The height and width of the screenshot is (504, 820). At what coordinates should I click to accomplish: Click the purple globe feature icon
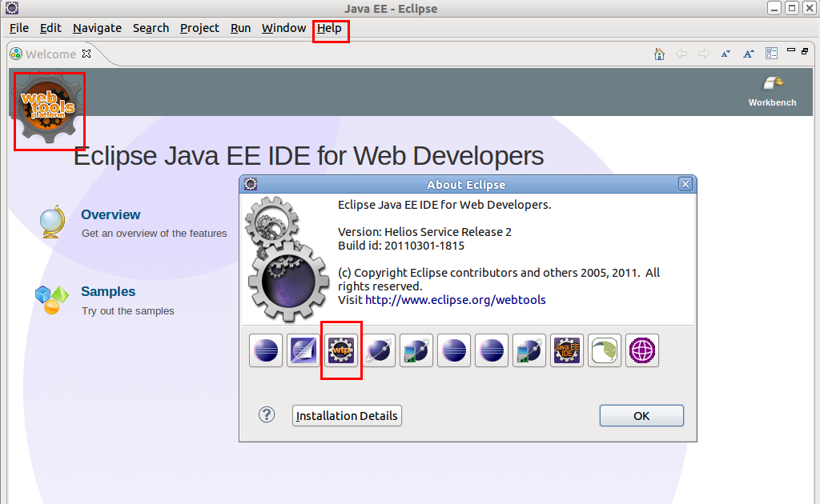pyautogui.click(x=642, y=350)
